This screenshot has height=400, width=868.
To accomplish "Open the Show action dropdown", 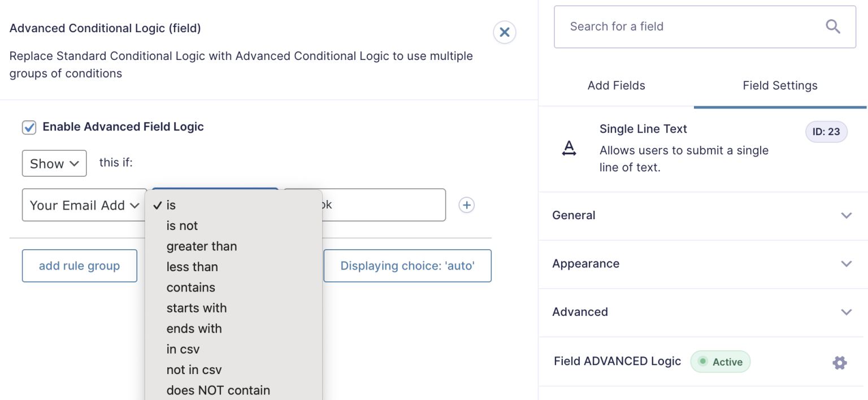I will coord(54,164).
